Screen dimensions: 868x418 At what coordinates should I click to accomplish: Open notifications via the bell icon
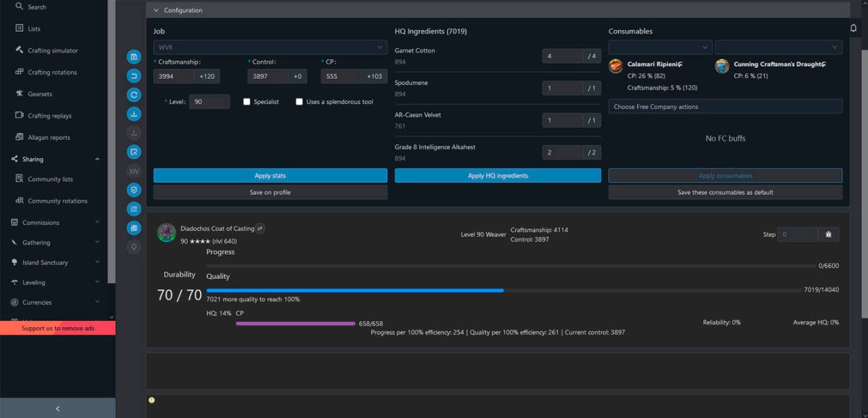[x=853, y=28]
